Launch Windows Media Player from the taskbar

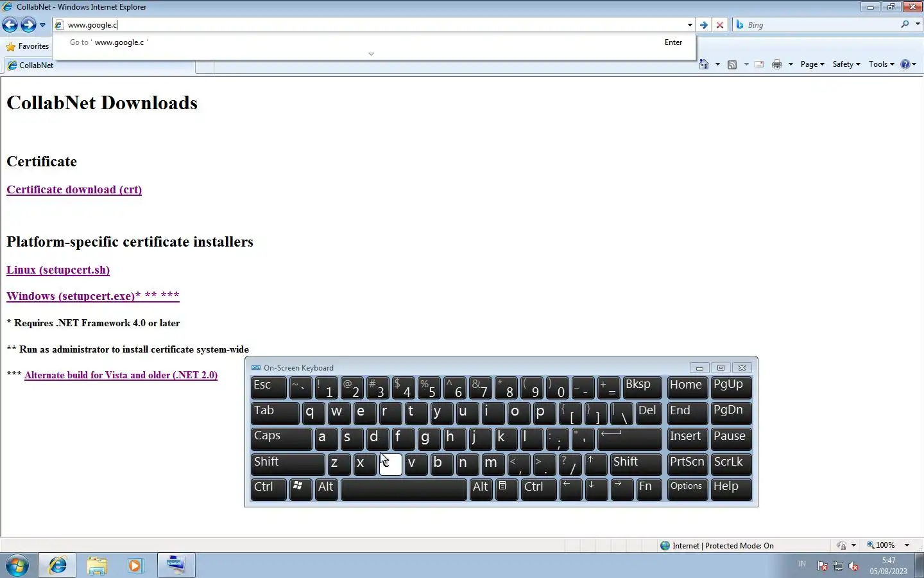click(x=135, y=566)
